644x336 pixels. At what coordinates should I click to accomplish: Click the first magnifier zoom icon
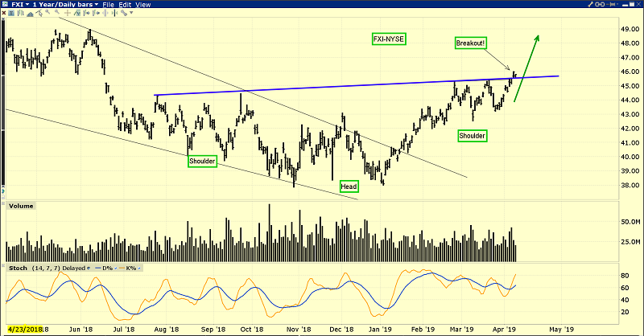47,12
